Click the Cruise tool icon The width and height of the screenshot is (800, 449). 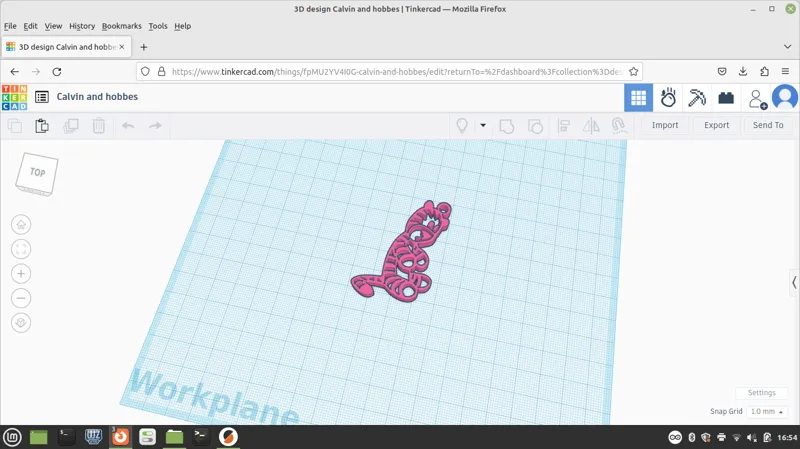click(x=619, y=126)
